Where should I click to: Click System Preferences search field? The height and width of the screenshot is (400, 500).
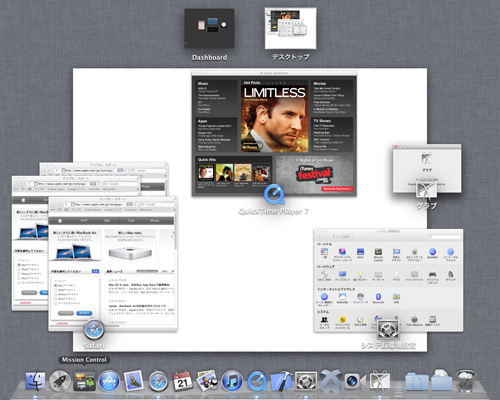pyautogui.click(x=445, y=236)
